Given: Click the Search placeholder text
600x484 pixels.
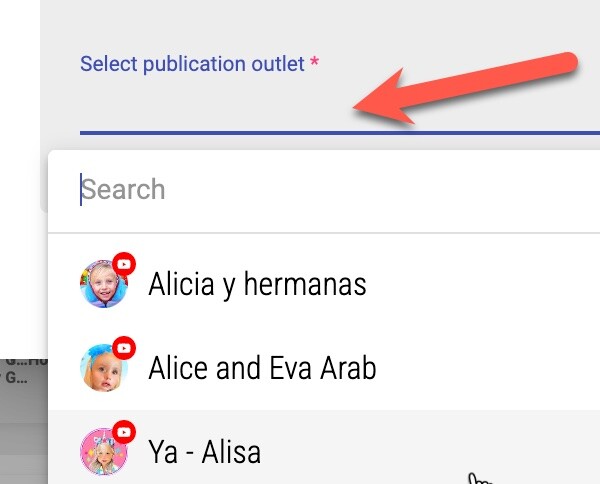Looking at the screenshot, I should [x=124, y=189].
